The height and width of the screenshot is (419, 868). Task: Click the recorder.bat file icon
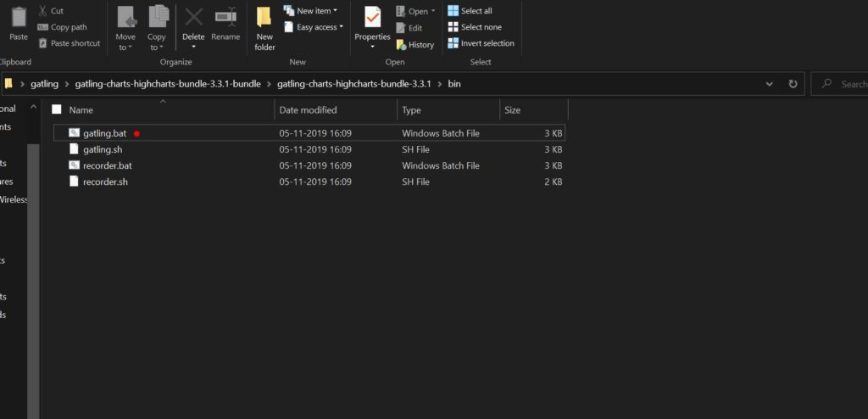click(75, 165)
